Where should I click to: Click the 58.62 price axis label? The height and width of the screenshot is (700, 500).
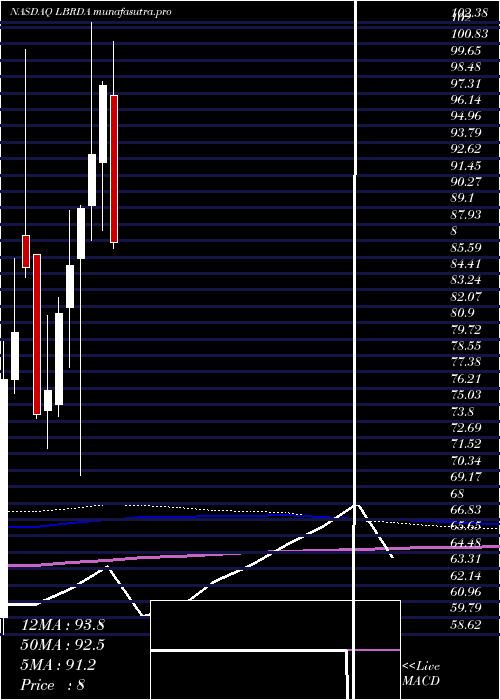click(466, 625)
